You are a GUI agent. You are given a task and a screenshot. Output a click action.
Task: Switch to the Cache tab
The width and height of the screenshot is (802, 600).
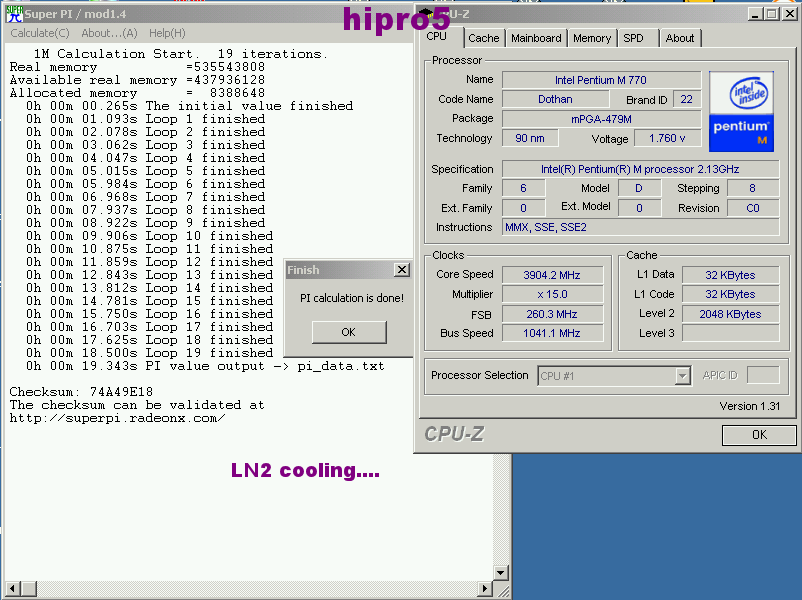click(483, 38)
